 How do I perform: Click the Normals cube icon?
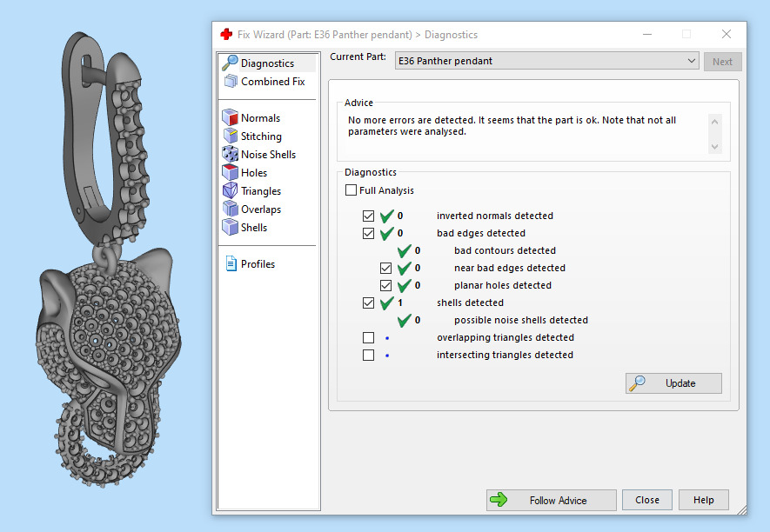point(230,117)
